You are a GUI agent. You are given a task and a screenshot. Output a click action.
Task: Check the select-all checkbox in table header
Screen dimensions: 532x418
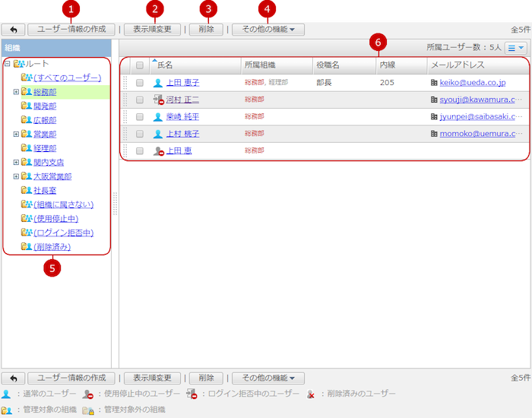(x=139, y=65)
